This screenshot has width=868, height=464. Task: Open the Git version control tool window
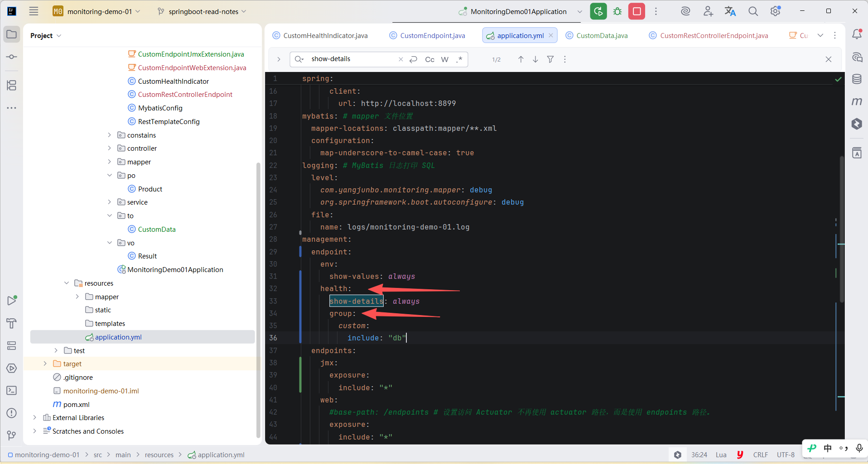point(12,435)
